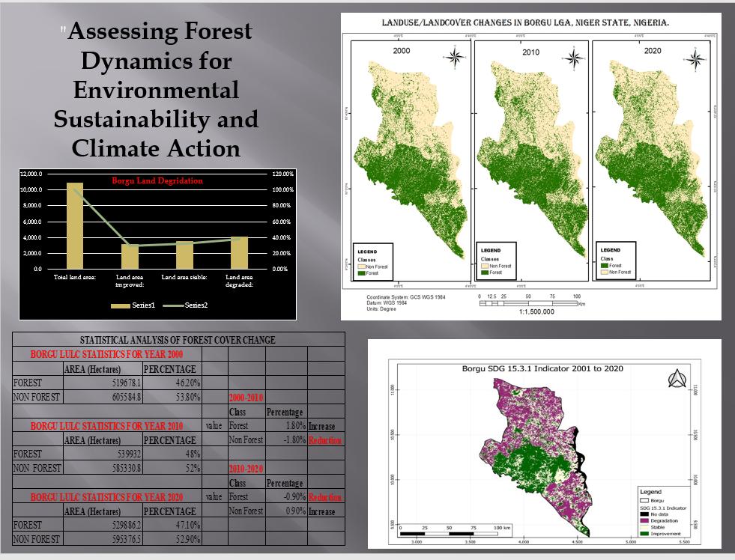This screenshot has width=735, height=560.
Task: Select the Series2 line legend marker
Action: click(172, 305)
